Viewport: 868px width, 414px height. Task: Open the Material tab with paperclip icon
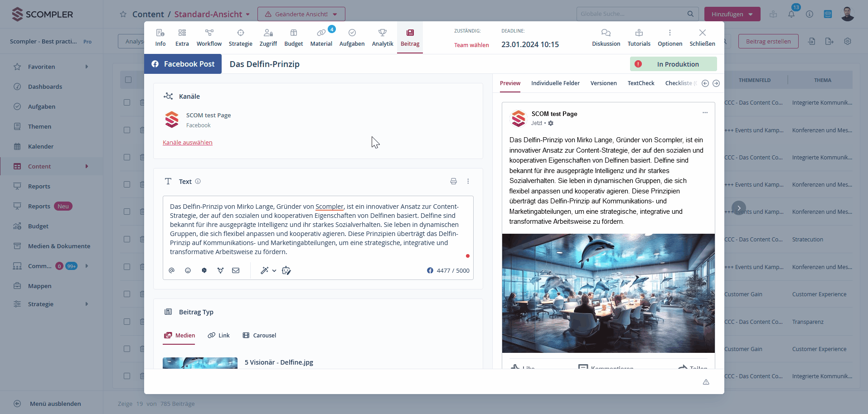pyautogui.click(x=321, y=38)
